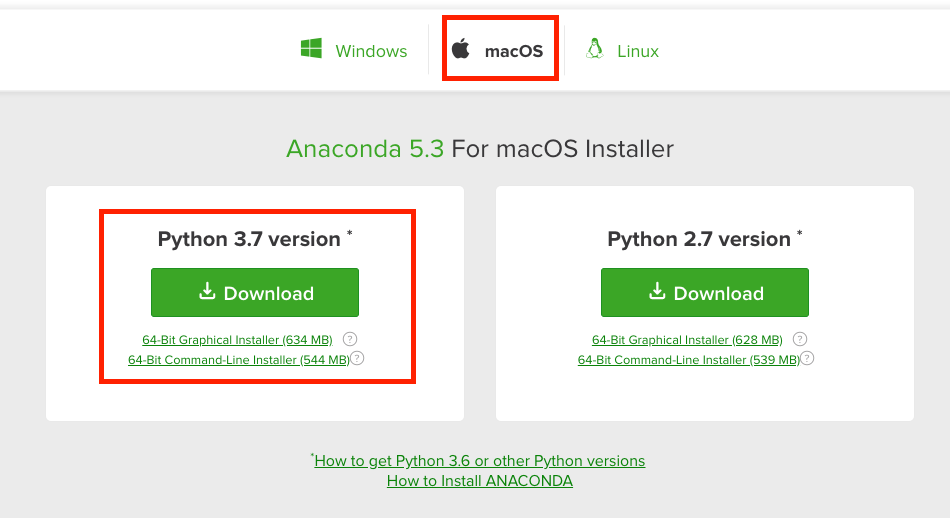The image size is (950, 518).
Task: Click the Python 2.7 version heading
Action: pos(705,239)
